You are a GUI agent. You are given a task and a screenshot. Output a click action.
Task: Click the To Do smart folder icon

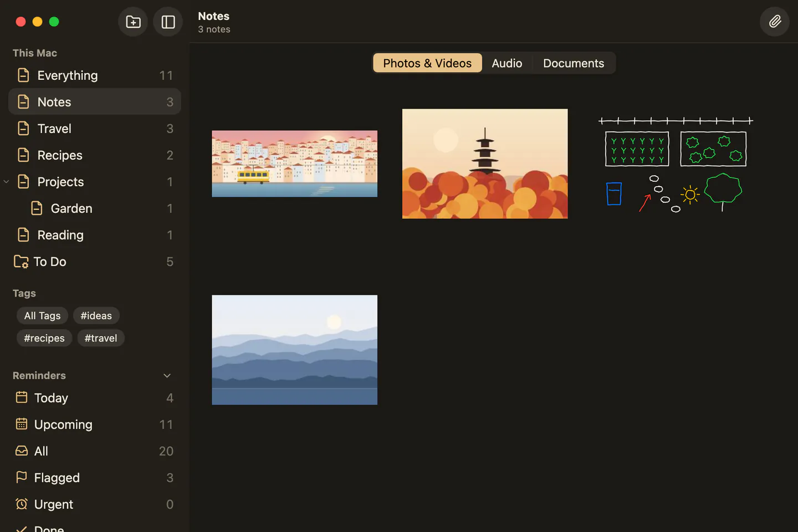click(21, 262)
